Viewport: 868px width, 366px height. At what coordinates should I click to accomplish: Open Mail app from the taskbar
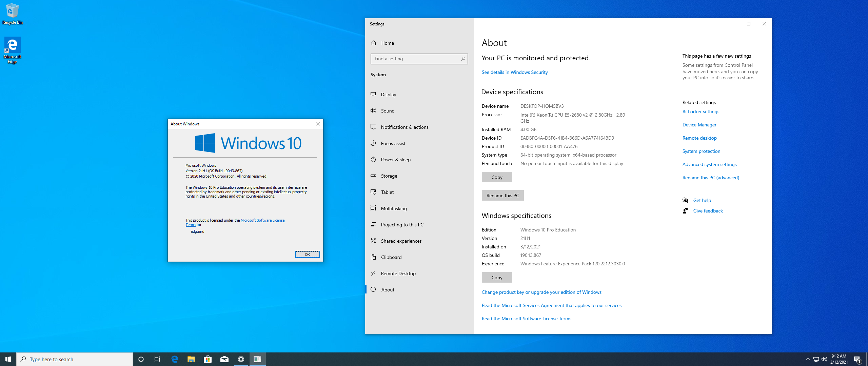click(x=224, y=359)
